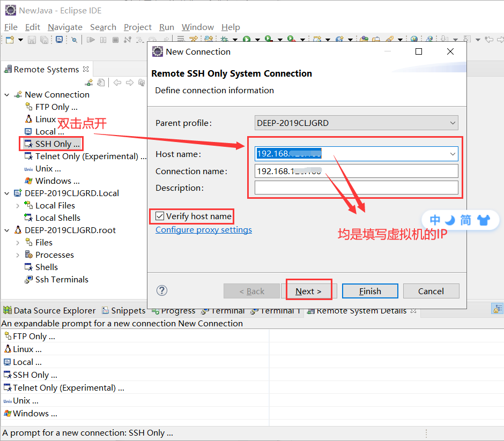The width and height of the screenshot is (504, 441).
Task: Click the Finish button
Action: pos(370,291)
